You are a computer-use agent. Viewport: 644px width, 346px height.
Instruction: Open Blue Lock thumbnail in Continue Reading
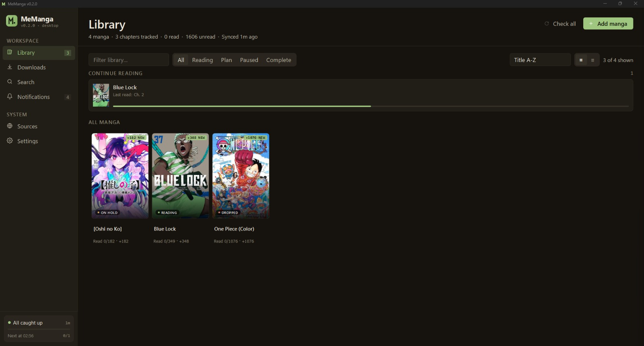pos(101,95)
